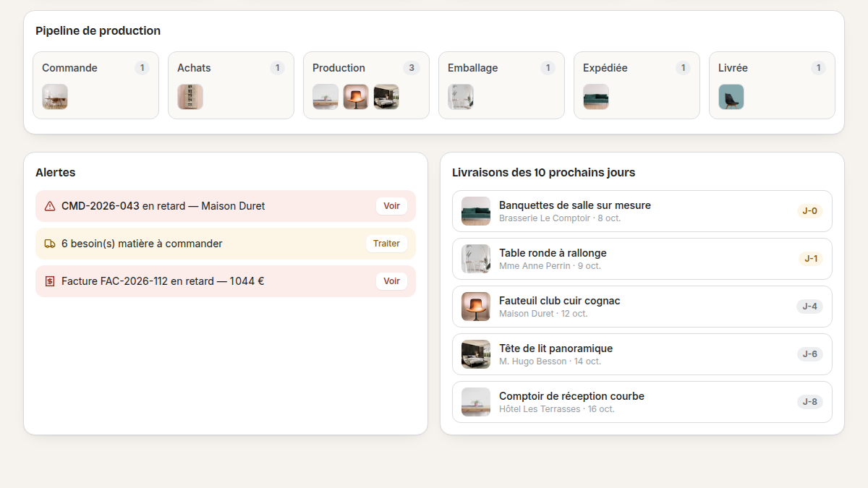Click the text "Brasserie Le Comptoir · 8 oct."
The width and height of the screenshot is (868, 488).
tap(560, 218)
